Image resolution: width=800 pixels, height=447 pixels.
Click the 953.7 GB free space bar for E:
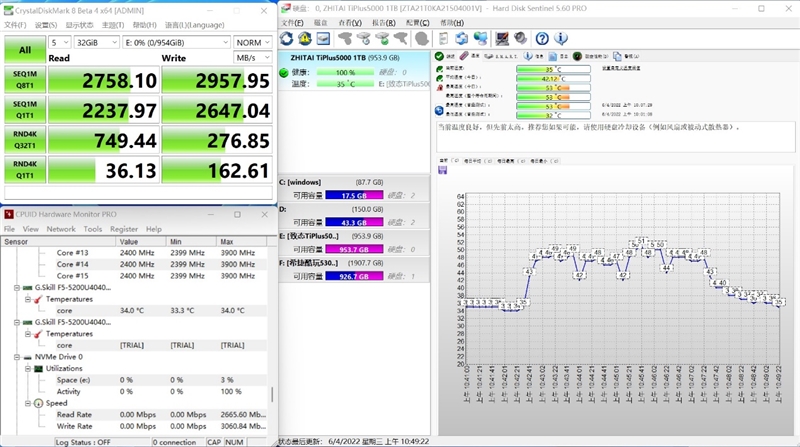(354, 250)
